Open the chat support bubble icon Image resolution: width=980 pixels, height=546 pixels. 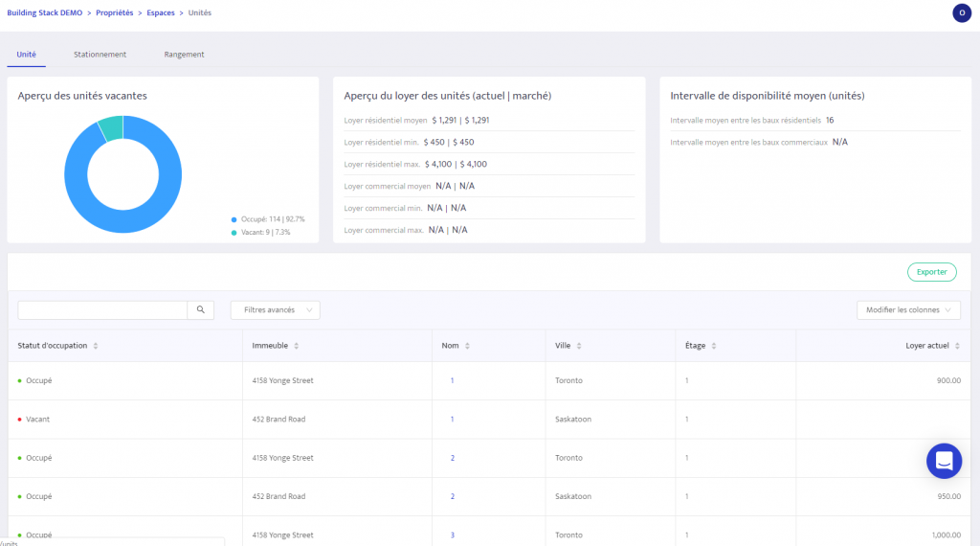coord(944,461)
